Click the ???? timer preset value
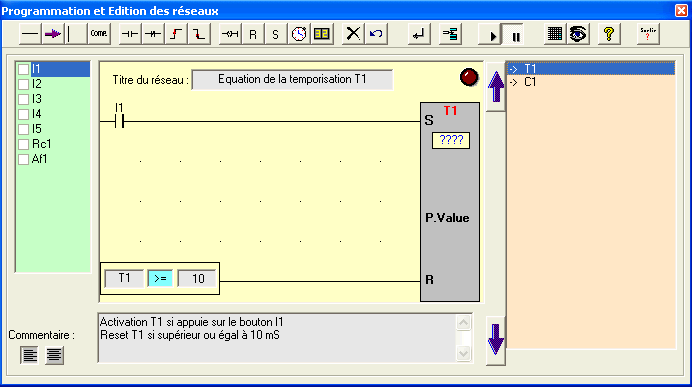The image size is (692, 387). coord(451,140)
